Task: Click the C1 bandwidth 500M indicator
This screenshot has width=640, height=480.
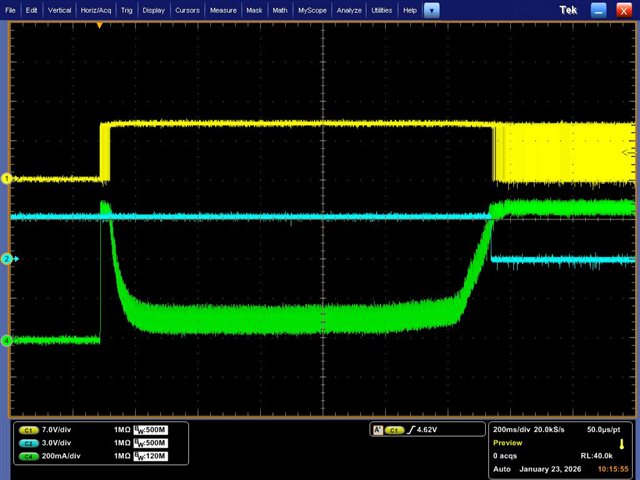Action: coord(151,430)
